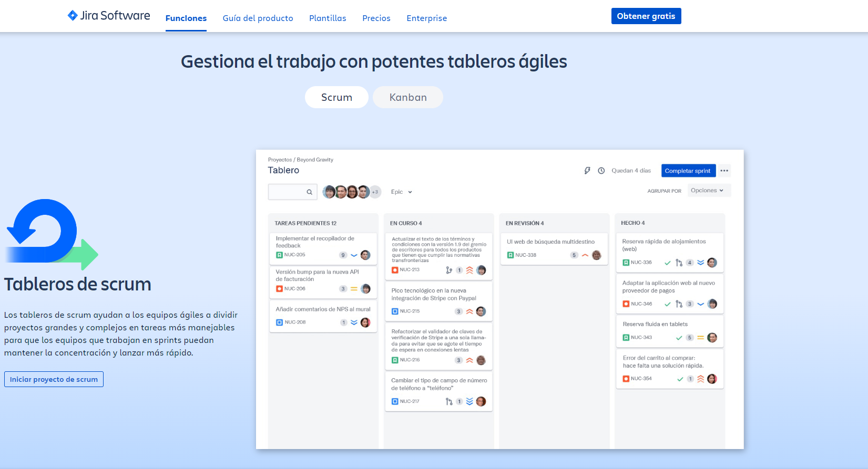Click the story icon on NUC-205
The width and height of the screenshot is (868, 469).
tap(280, 255)
